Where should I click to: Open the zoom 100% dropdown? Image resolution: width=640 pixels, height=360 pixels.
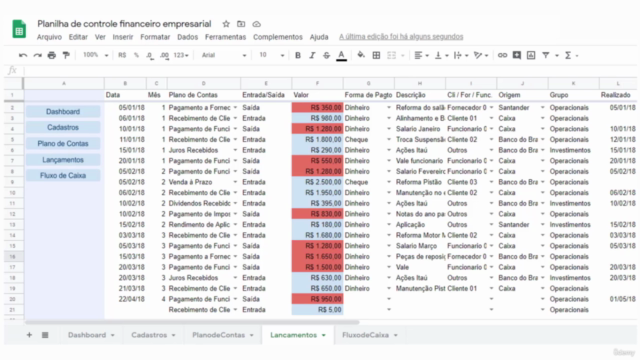click(x=96, y=55)
